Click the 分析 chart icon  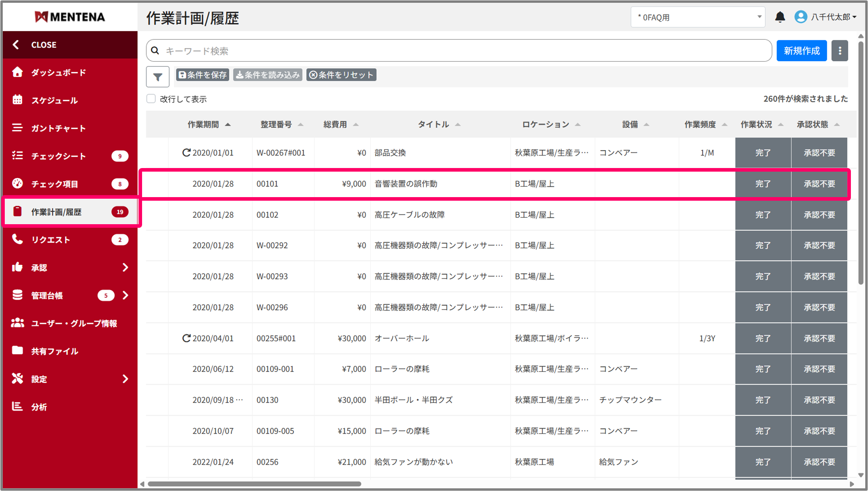(x=17, y=407)
